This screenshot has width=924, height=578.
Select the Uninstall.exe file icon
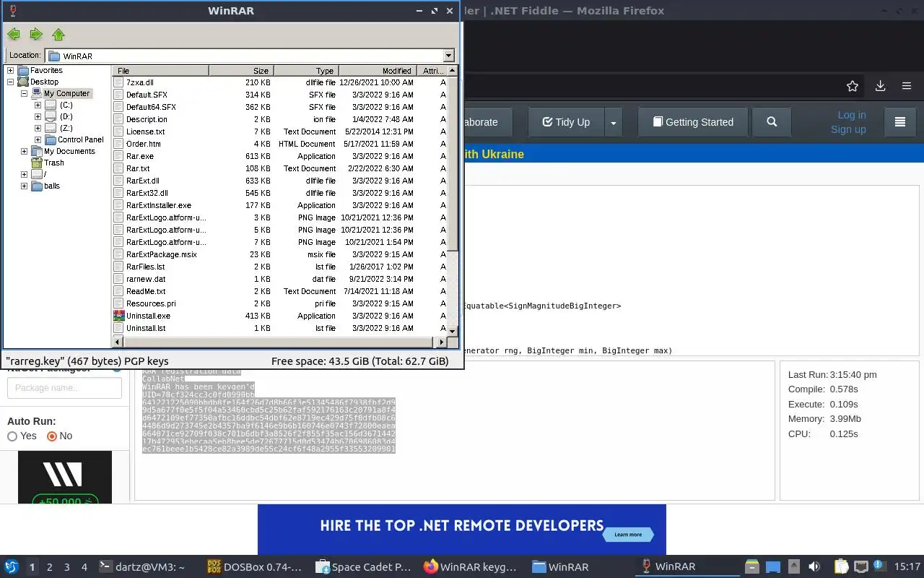[x=119, y=316]
